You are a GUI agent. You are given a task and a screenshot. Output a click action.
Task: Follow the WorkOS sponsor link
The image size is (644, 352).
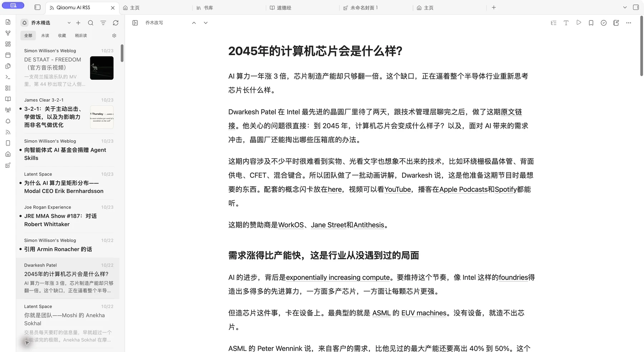click(x=291, y=225)
